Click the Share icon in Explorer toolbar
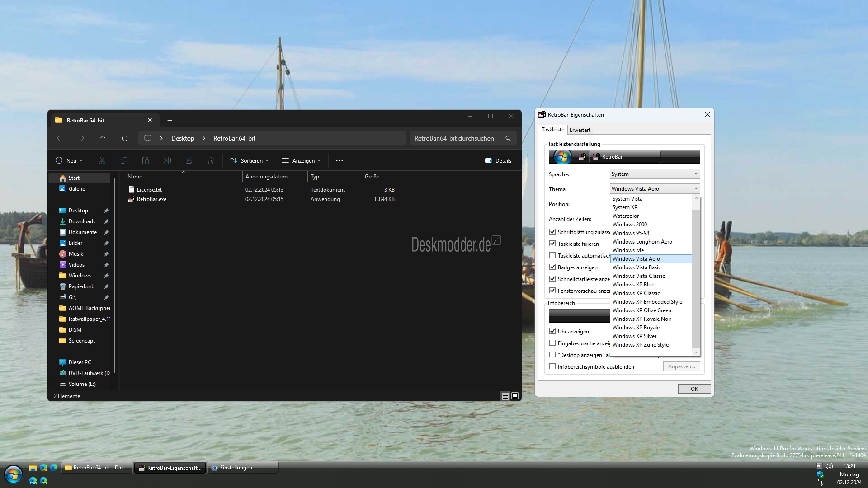Screen dimensions: 868x488 click(x=189, y=160)
